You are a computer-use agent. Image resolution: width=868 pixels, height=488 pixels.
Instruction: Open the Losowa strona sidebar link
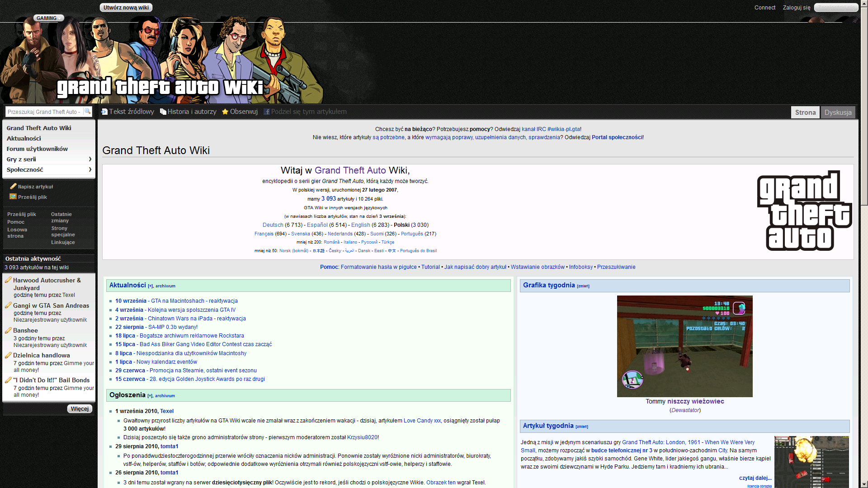(x=17, y=233)
